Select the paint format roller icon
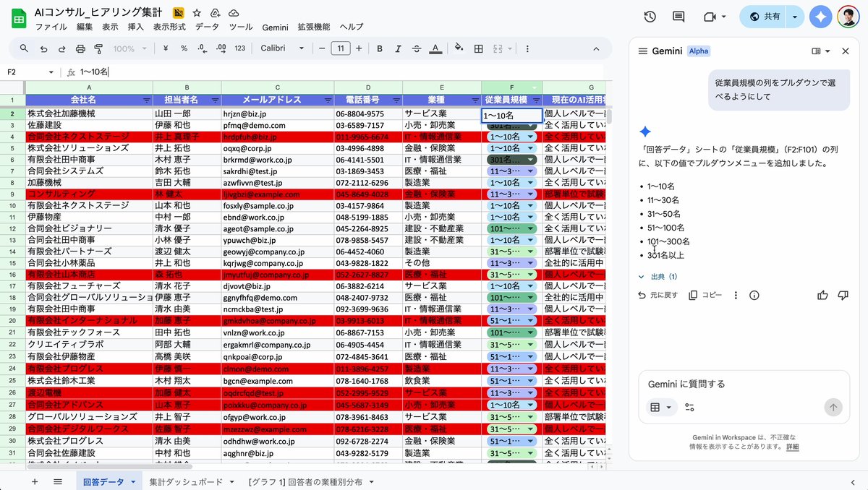 (x=98, y=48)
